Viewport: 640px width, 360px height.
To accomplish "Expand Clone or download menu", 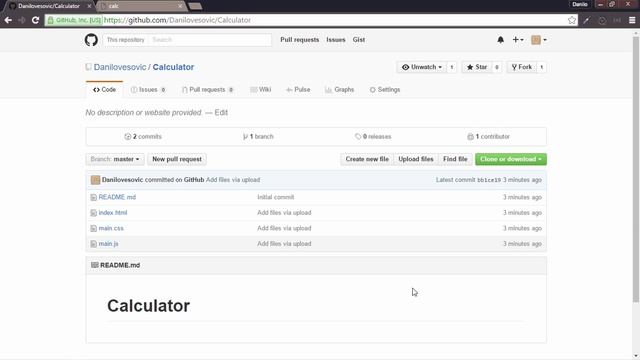I will (511, 159).
